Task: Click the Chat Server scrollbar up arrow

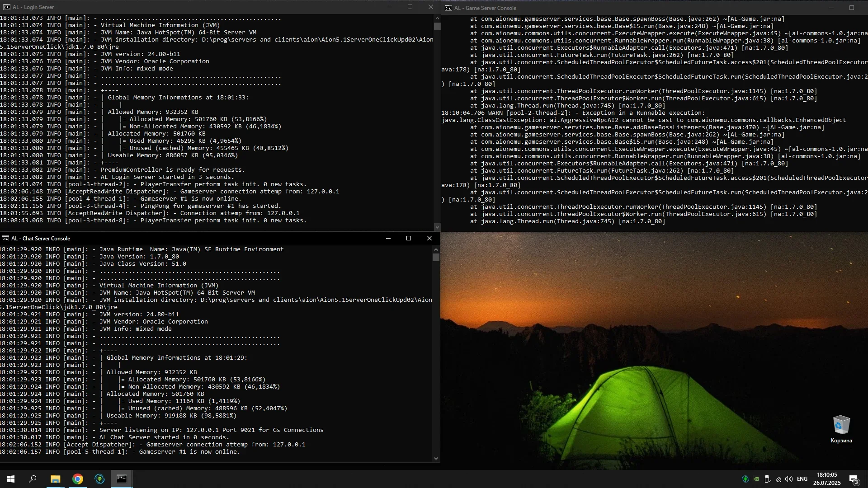Action: [x=436, y=249]
